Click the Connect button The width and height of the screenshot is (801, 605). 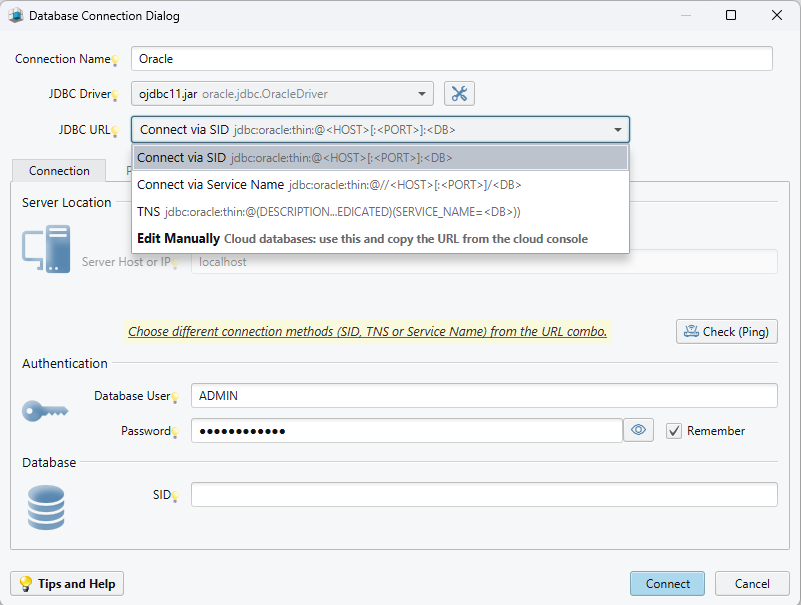pyautogui.click(x=667, y=584)
